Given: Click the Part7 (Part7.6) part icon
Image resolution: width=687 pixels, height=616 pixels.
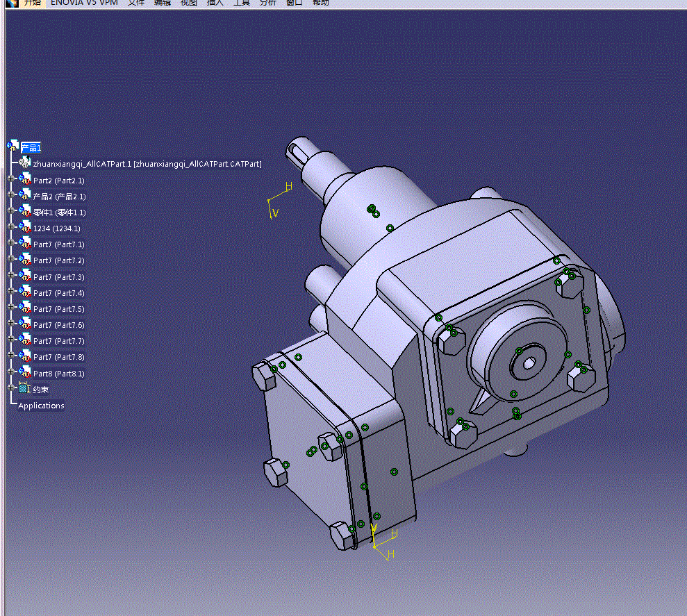Looking at the screenshot, I should (x=25, y=324).
